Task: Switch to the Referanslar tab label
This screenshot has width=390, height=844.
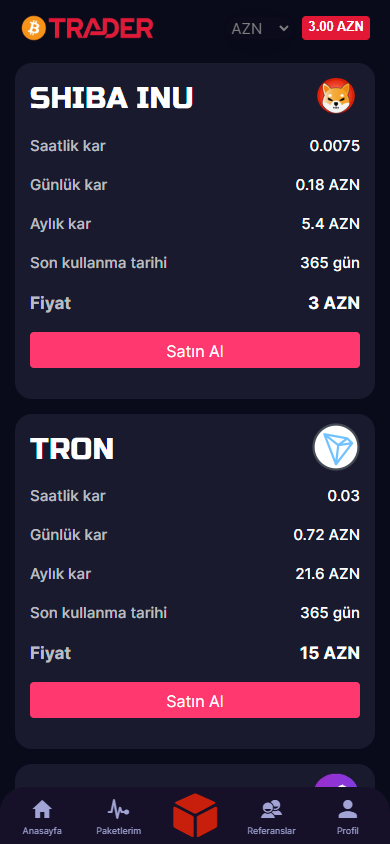Action: coord(271,831)
